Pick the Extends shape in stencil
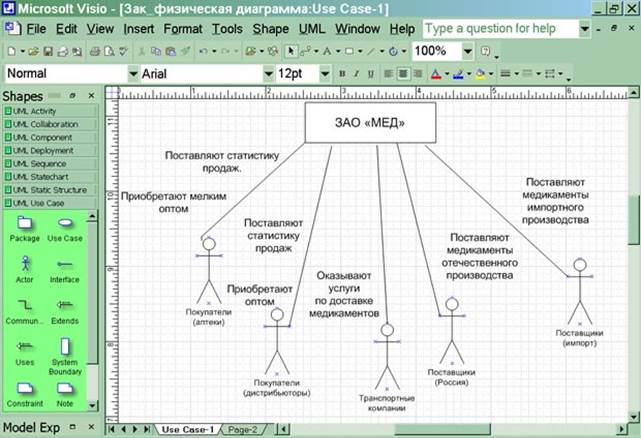641x438 pixels. pyautogui.click(x=65, y=312)
